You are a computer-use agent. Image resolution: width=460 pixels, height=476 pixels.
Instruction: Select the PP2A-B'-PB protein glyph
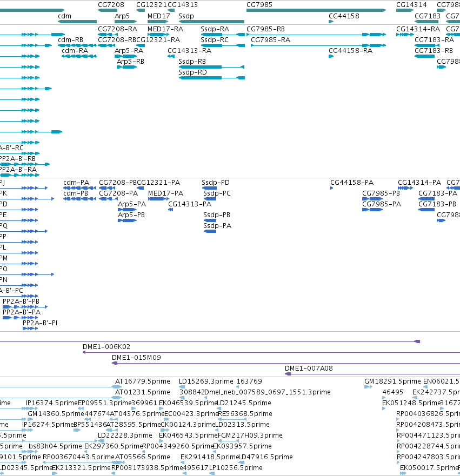(x=25, y=307)
